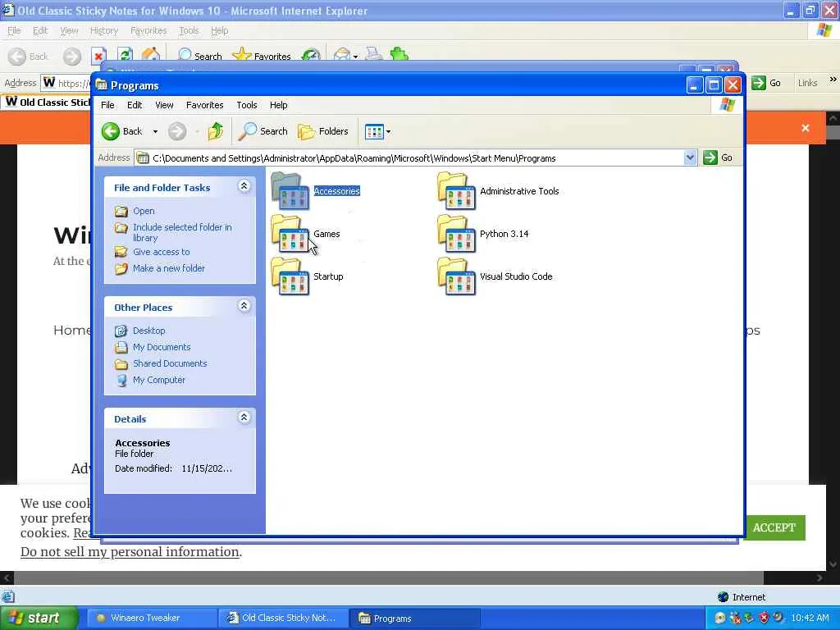The height and width of the screenshot is (630, 840).
Task: Open the Administrative Tools folder icon
Action: click(456, 190)
